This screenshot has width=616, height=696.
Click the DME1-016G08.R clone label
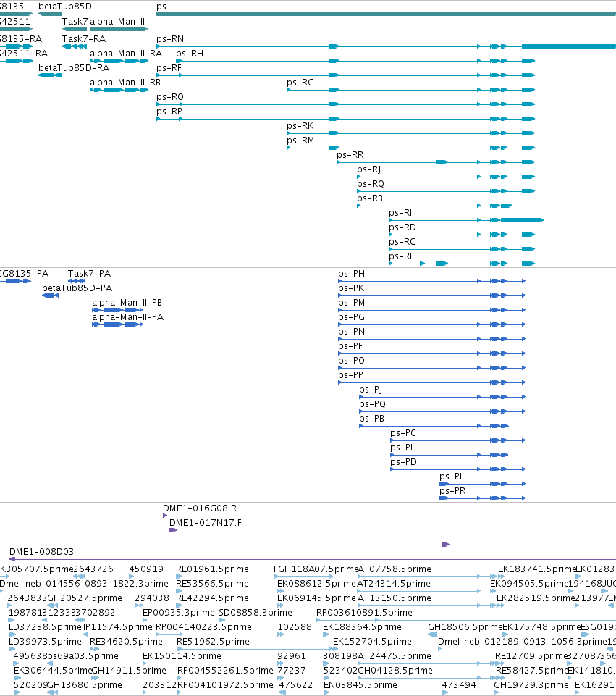pyautogui.click(x=200, y=508)
